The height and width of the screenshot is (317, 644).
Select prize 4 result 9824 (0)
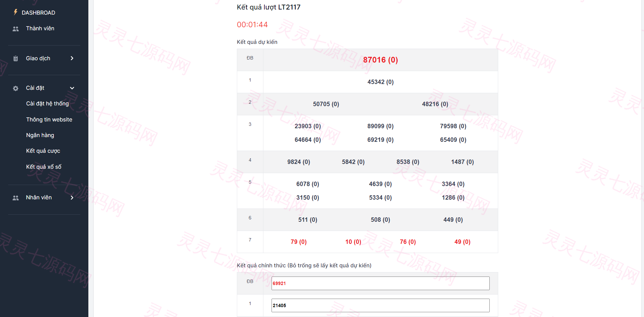click(x=299, y=162)
